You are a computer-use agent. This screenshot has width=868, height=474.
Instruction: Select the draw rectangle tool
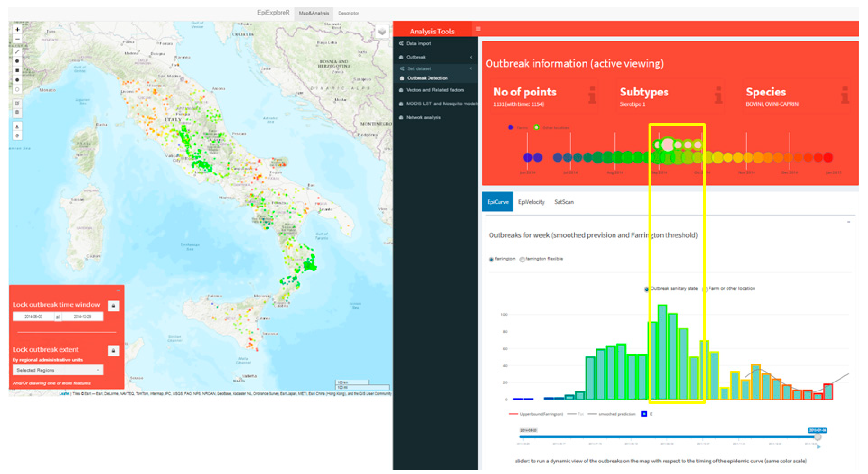click(18, 70)
